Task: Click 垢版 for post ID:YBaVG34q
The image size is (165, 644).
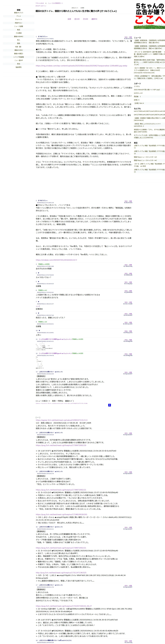Action: click(126, 265)
